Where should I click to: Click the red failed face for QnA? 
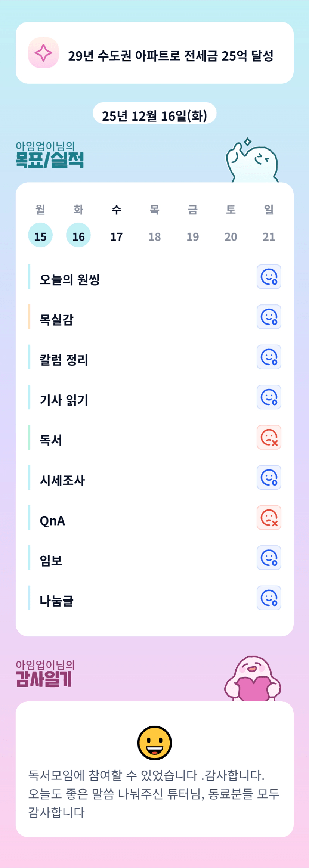[269, 518]
